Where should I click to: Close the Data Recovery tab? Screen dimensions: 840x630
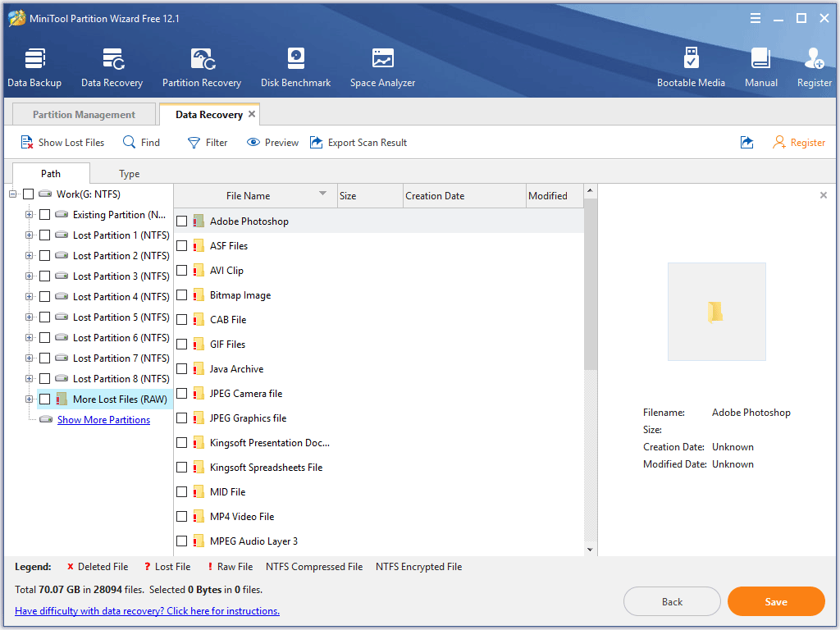252,114
